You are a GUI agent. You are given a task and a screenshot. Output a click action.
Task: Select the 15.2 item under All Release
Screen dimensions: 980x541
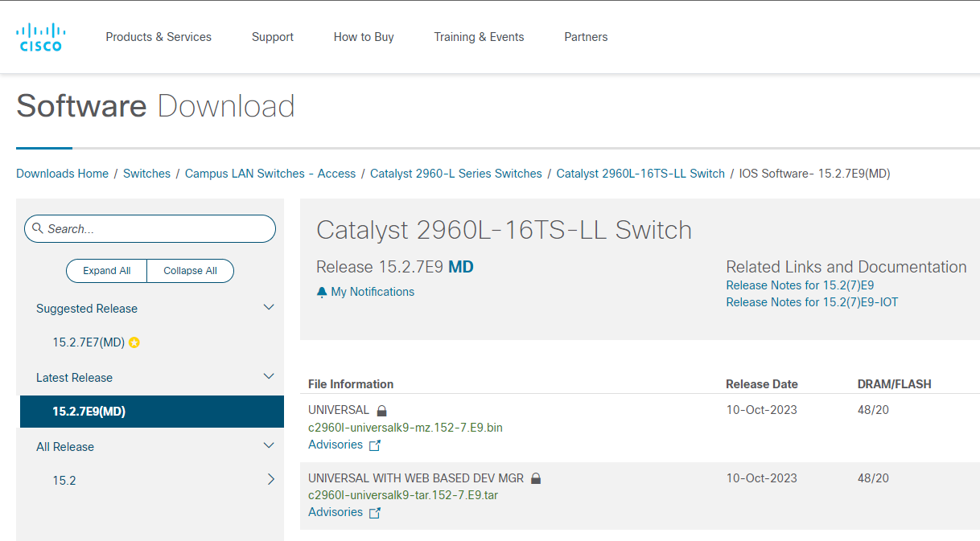click(64, 481)
